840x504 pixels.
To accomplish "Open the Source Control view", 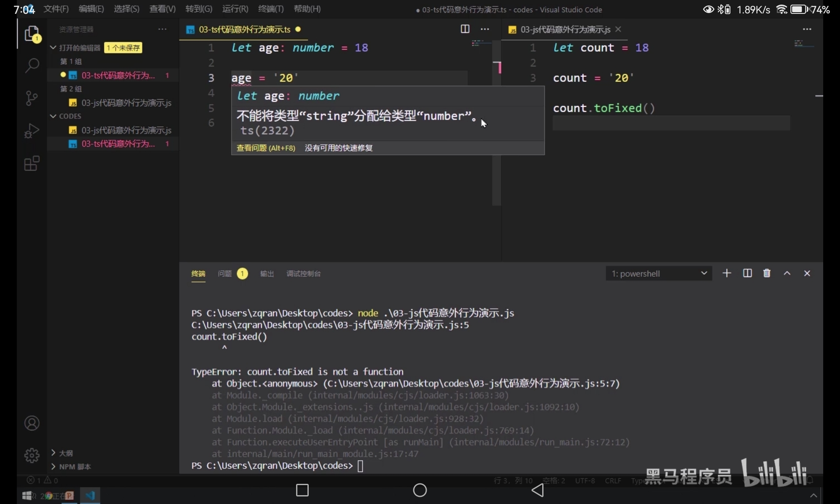I will 32,98.
